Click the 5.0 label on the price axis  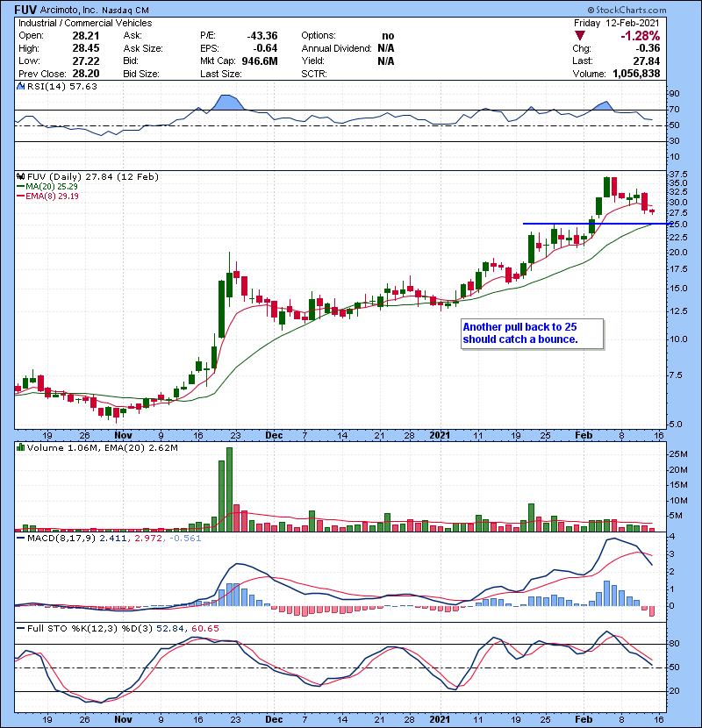pyautogui.click(x=676, y=425)
